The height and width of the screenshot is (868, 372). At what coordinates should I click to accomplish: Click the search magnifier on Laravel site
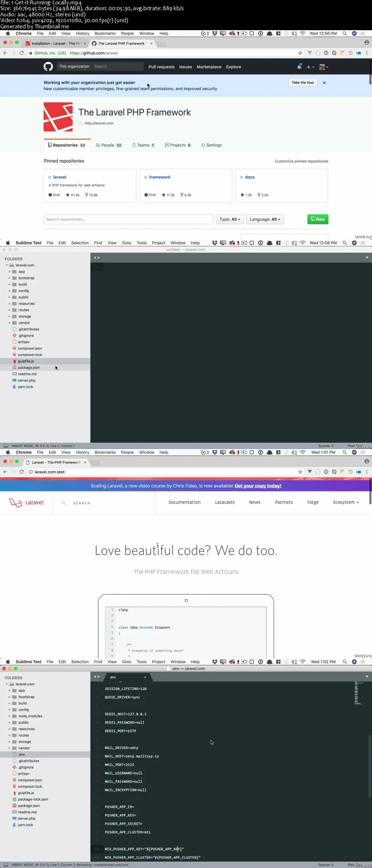tap(64, 503)
